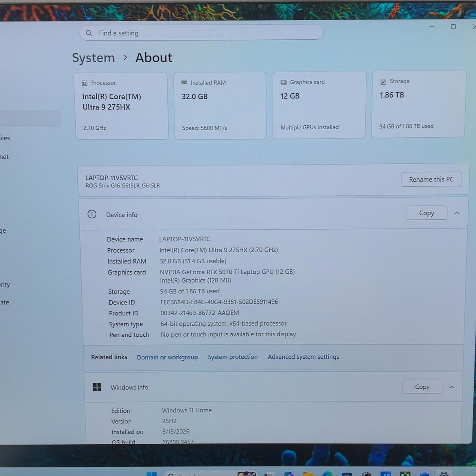Open System protection link
The height and width of the screenshot is (476, 476).
[233, 357]
